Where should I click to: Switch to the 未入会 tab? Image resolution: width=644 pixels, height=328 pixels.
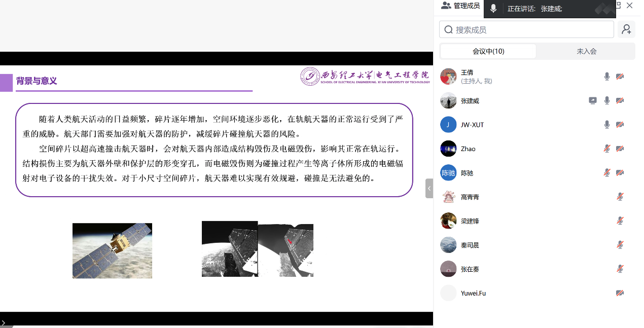coord(586,51)
